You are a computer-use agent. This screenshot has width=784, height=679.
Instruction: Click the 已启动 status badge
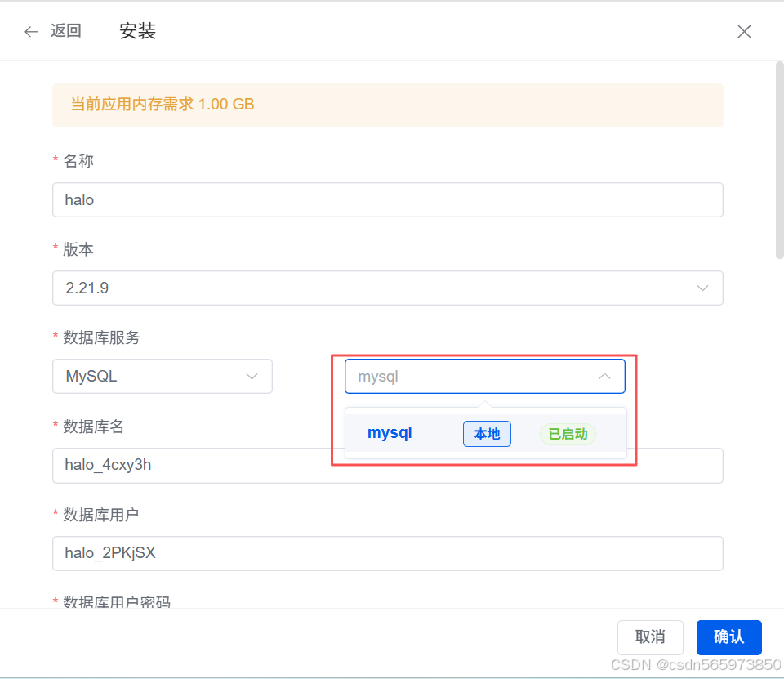pyautogui.click(x=568, y=434)
